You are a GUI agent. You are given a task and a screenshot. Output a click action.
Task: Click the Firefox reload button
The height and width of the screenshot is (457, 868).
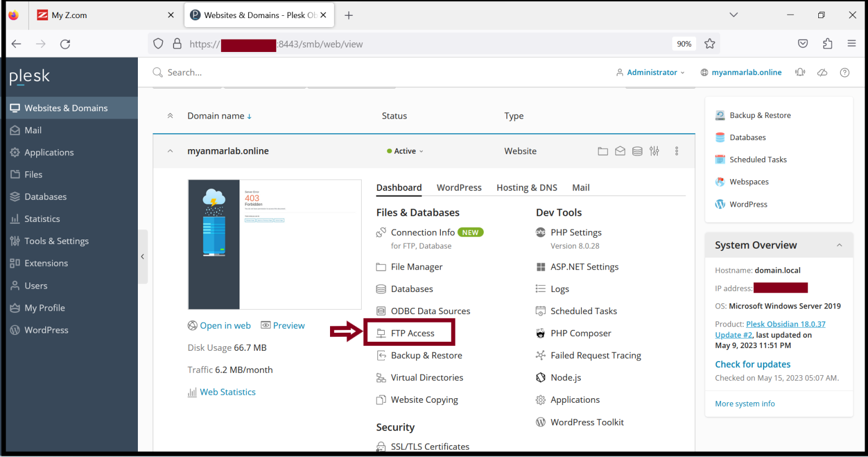tap(65, 43)
